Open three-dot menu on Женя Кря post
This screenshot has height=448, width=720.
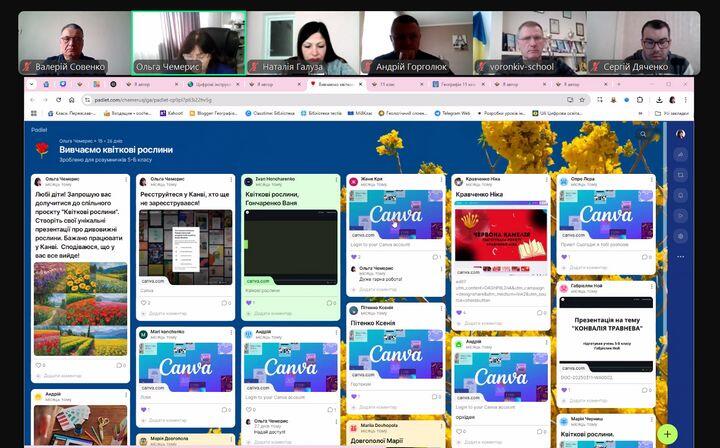coord(441,179)
